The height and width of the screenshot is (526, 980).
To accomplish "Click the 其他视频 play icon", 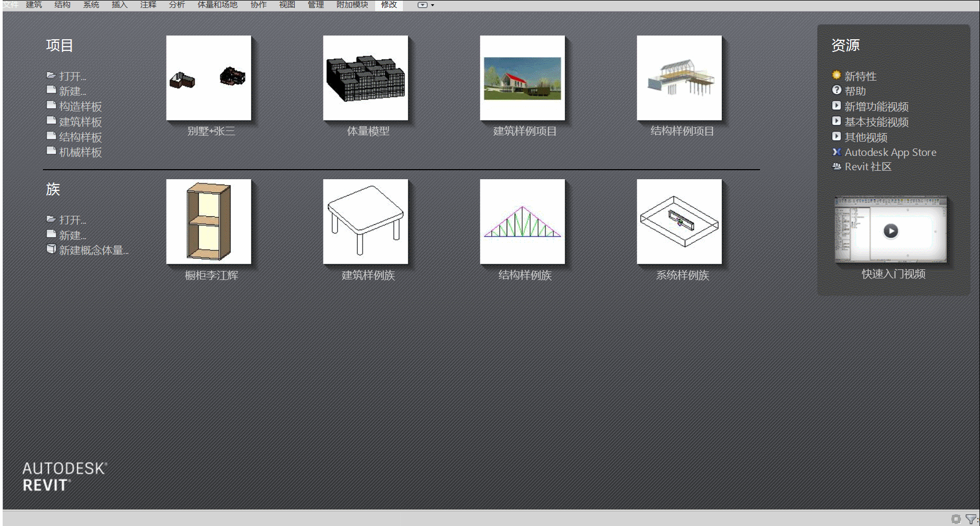I will pos(836,136).
